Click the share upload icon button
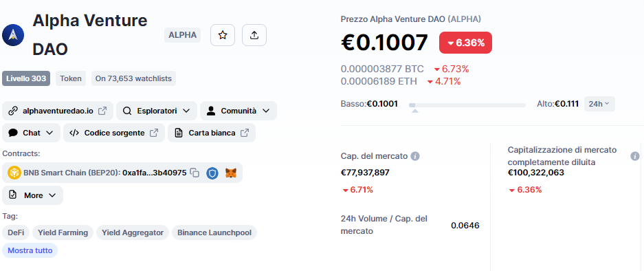 254,35
